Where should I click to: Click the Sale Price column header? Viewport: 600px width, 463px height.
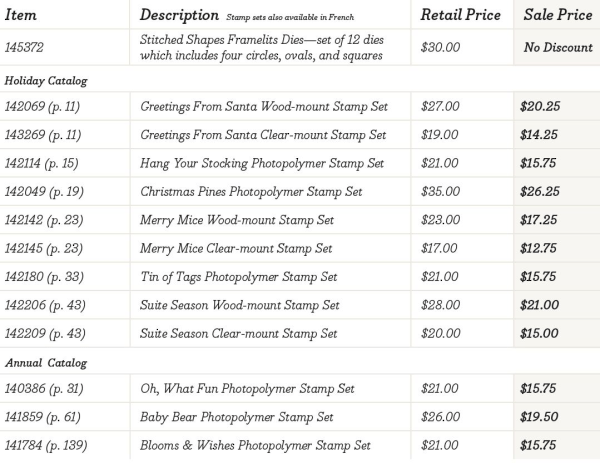[556, 15]
